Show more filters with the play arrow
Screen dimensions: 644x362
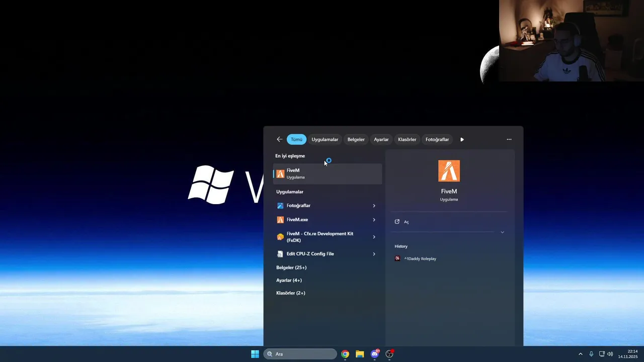tap(462, 139)
